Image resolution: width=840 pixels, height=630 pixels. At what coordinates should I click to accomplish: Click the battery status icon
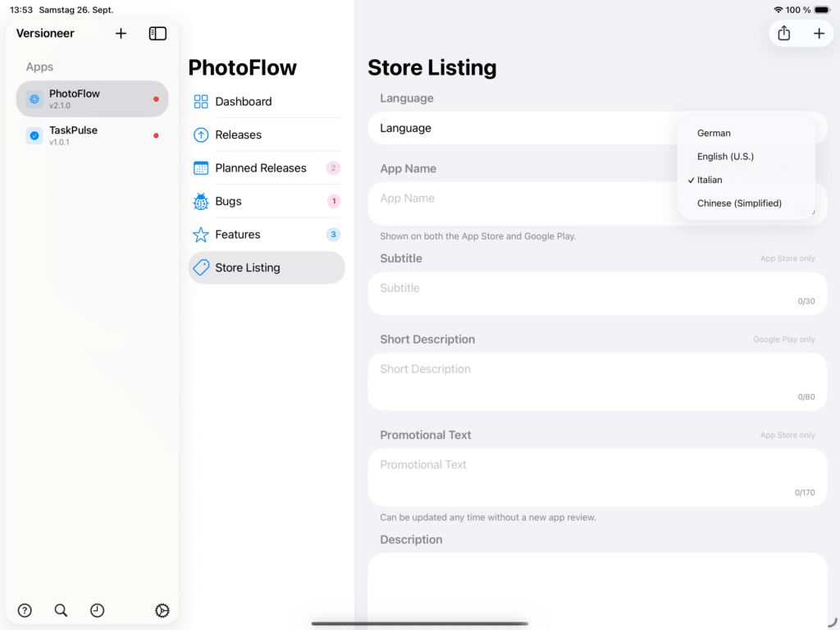(823, 10)
